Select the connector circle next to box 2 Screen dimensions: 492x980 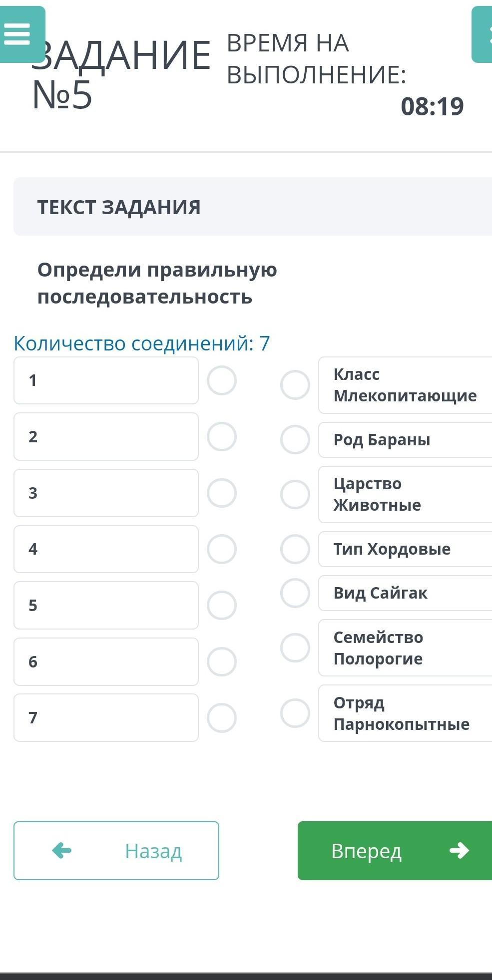coord(222,437)
